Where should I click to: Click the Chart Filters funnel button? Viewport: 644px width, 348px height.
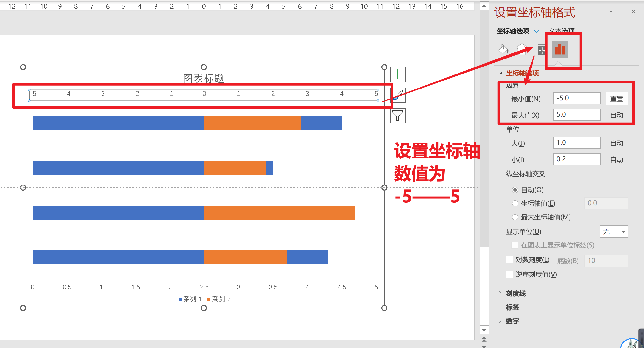pos(398,116)
